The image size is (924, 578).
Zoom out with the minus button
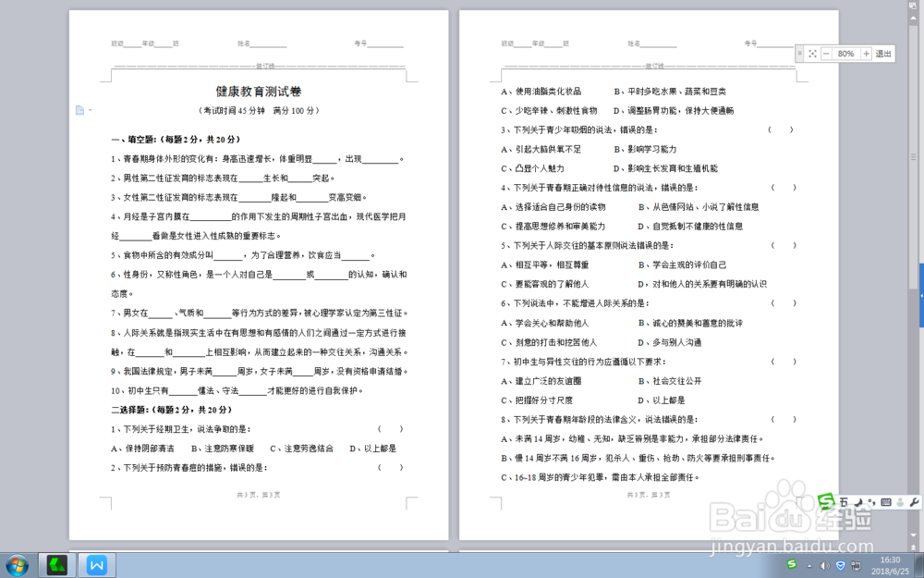point(826,54)
